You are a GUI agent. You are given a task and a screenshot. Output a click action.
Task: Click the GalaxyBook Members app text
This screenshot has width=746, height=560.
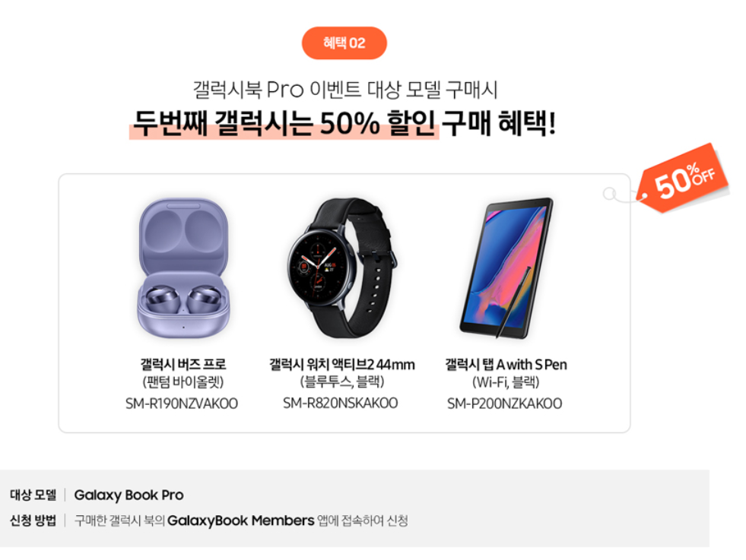(241, 521)
